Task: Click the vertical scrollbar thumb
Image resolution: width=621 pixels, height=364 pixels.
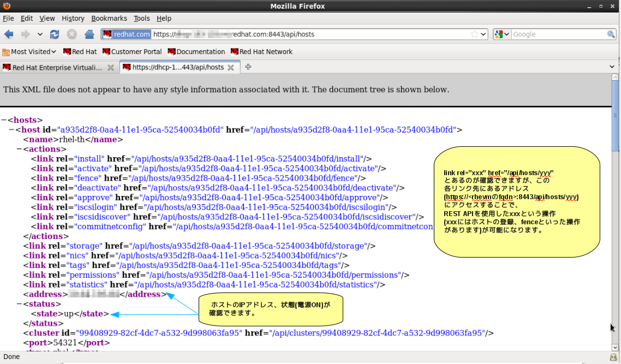Action: [615, 116]
